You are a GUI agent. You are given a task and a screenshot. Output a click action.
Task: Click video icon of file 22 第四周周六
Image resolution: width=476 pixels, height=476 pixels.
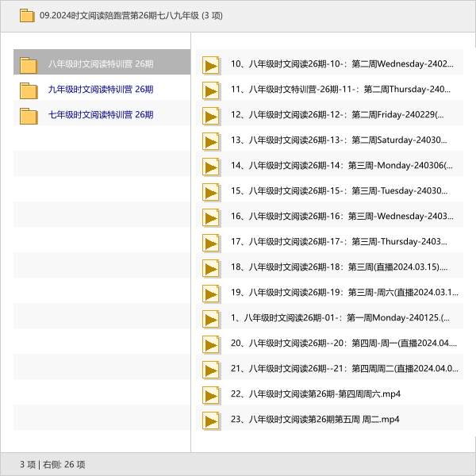(210, 395)
